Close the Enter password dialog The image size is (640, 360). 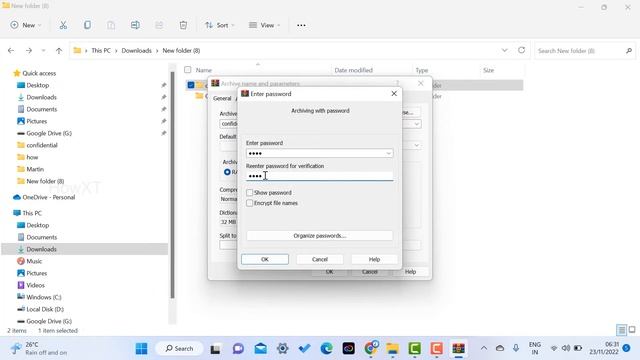(x=394, y=93)
